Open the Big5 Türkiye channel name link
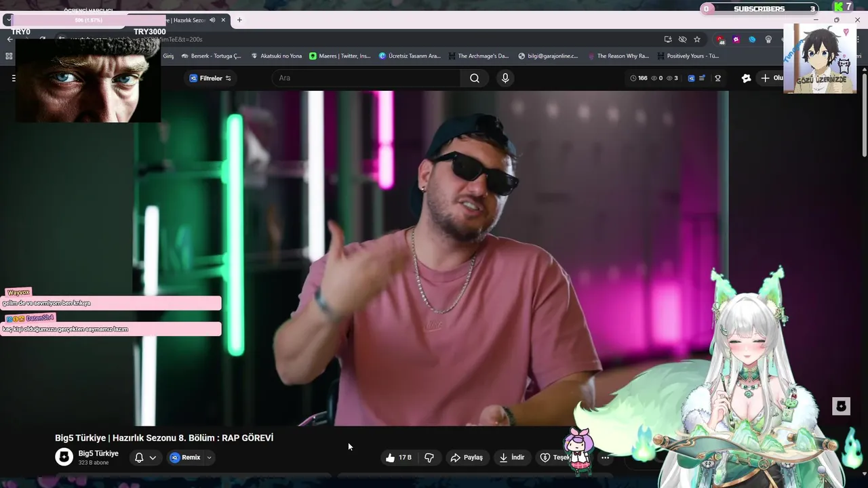 click(x=98, y=453)
